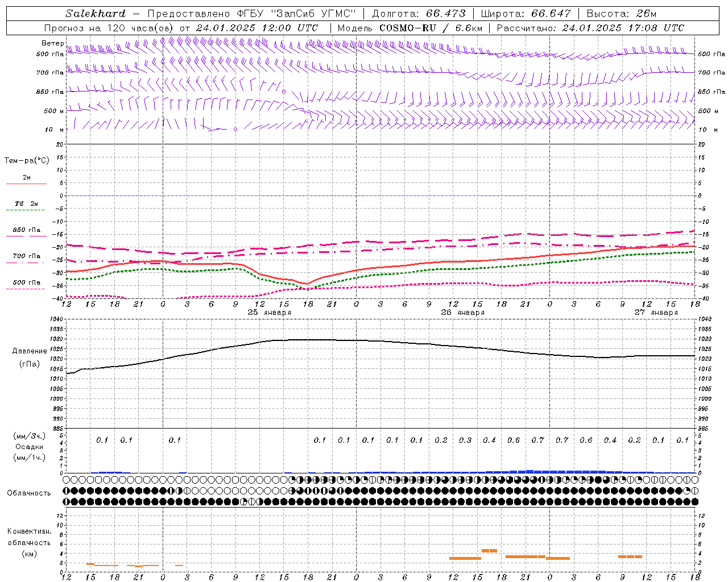
Task: Select the text 'Предоставлено ФГБУ "ЗапСиб УГМС"'
Action: point(252,14)
